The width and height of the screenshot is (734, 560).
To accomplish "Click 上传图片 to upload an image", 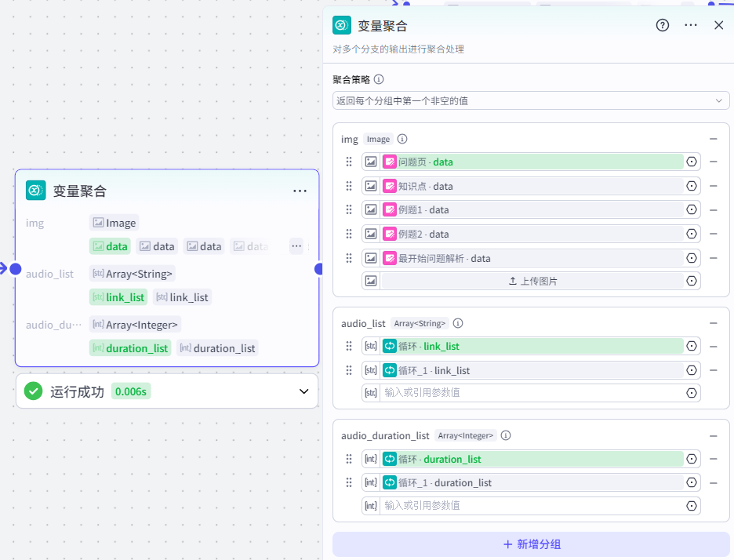I will tap(532, 281).
